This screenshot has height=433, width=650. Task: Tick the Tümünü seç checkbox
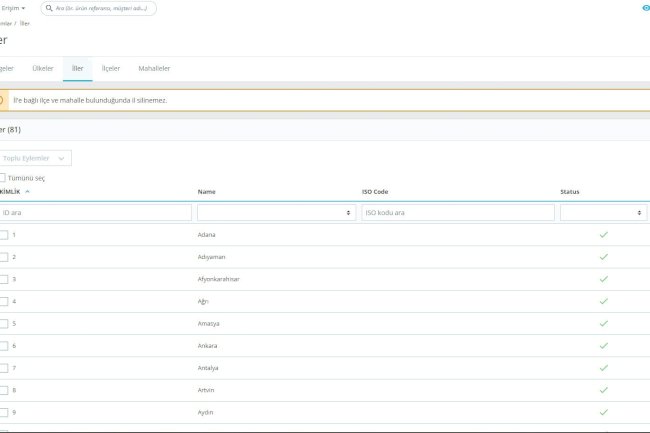point(2,178)
